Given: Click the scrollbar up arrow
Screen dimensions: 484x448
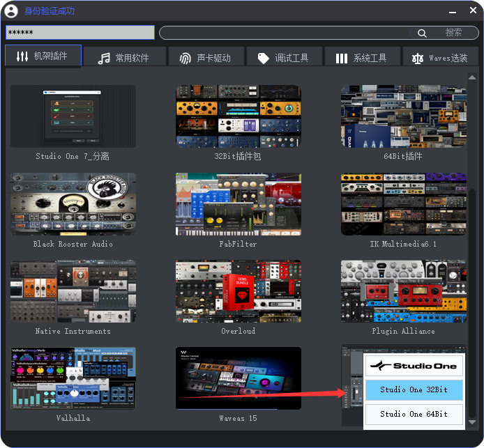Looking at the screenshot, I should tap(472, 77).
